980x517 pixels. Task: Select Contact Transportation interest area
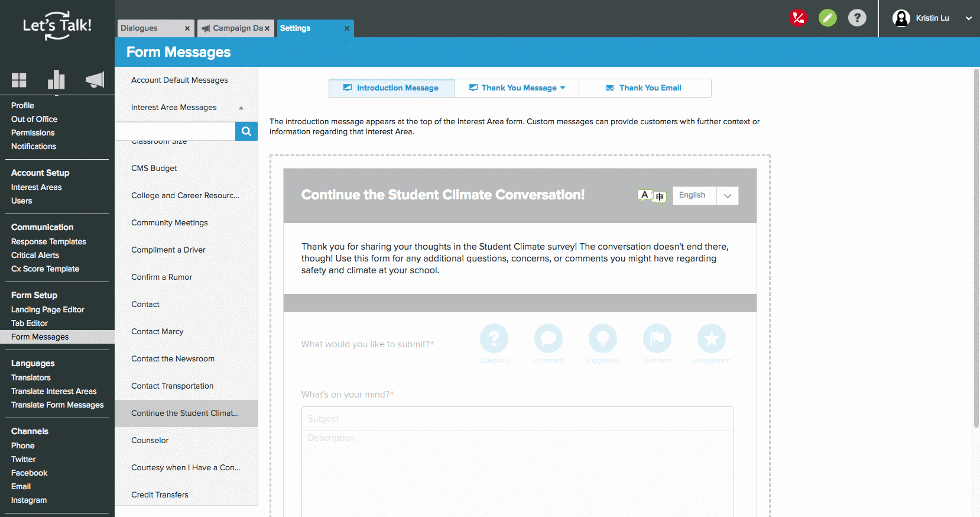pyautogui.click(x=172, y=386)
